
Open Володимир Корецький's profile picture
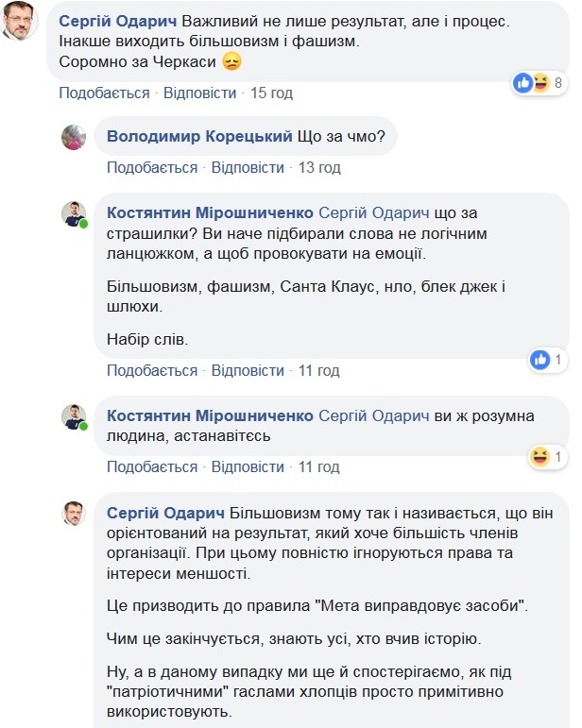pyautogui.click(x=75, y=138)
